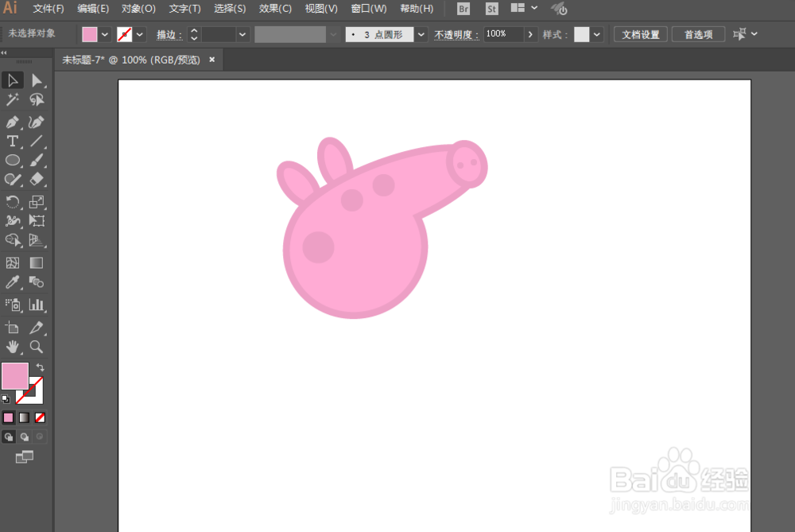Viewport: 795px width, 532px height.
Task: Enable Draw Behind mode
Action: coord(25,437)
